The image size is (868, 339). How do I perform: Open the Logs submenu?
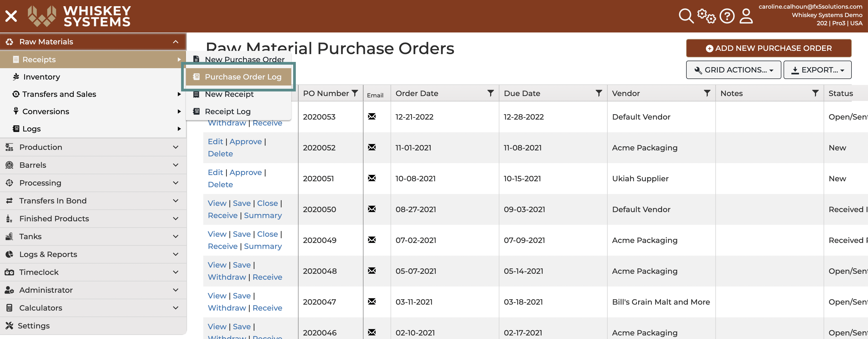coord(93,129)
